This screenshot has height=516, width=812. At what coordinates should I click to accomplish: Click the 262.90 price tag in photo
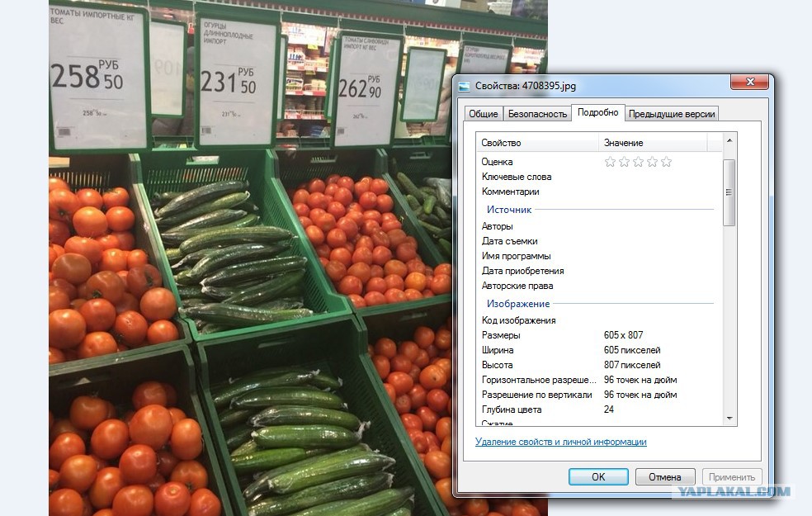366,89
